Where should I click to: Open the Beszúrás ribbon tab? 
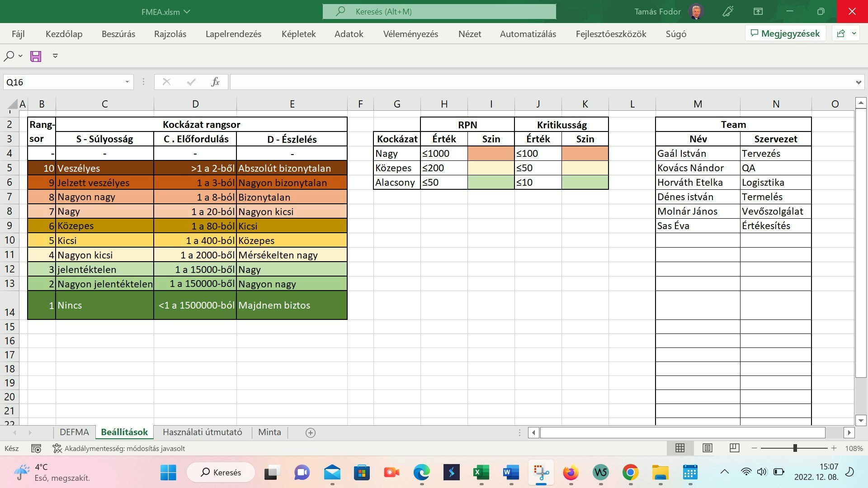pos(118,34)
